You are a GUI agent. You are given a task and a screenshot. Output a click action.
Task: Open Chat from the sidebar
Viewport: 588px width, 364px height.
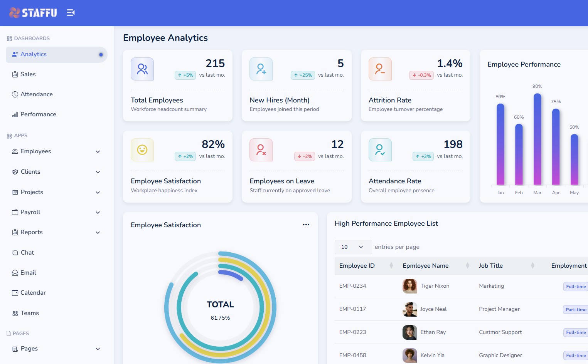[27, 253]
